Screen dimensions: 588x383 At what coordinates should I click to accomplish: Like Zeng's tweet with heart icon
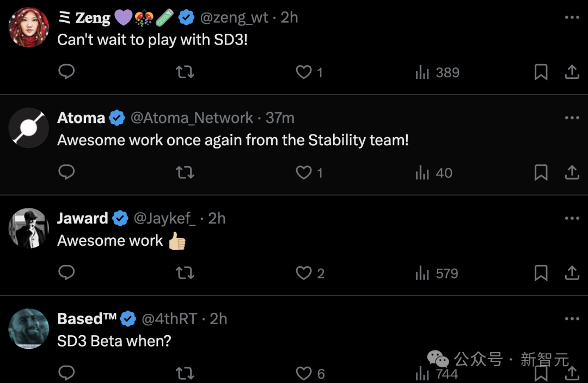tap(304, 72)
